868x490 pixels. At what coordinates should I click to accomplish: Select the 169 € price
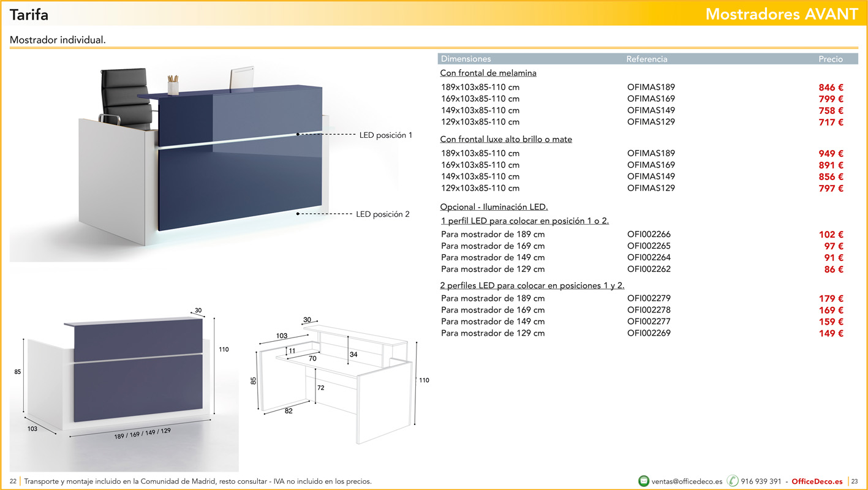tap(831, 311)
